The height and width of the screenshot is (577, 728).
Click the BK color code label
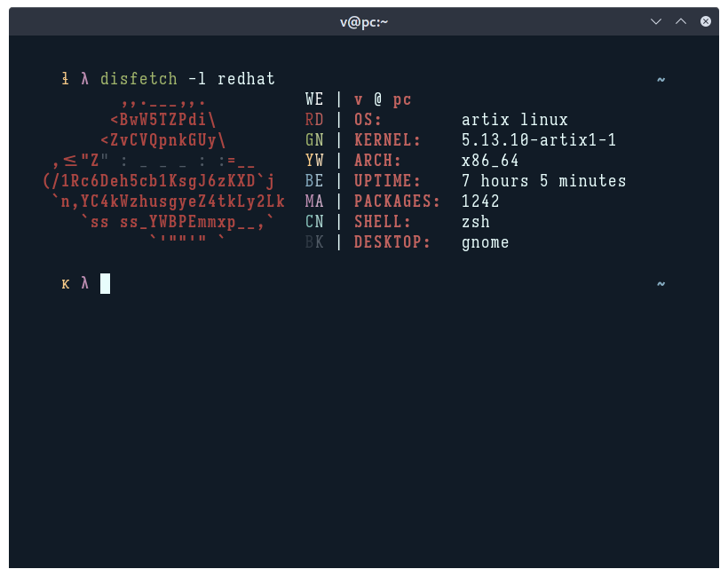(314, 242)
